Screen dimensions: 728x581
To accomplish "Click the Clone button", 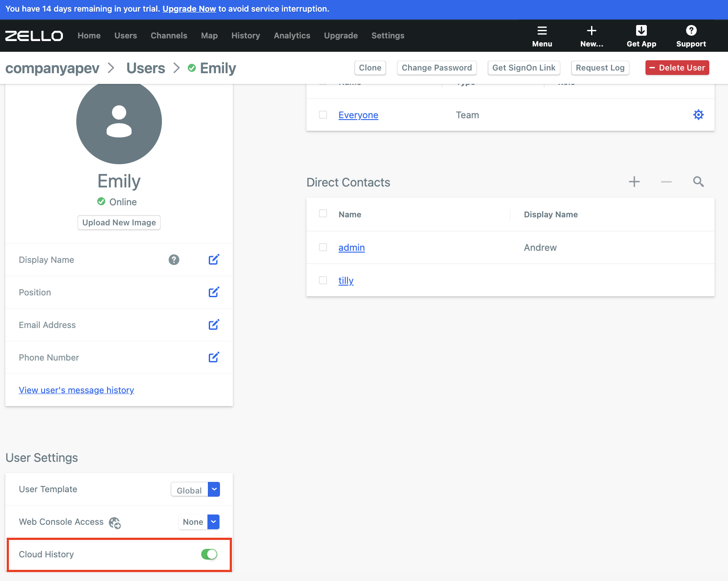I will point(370,68).
